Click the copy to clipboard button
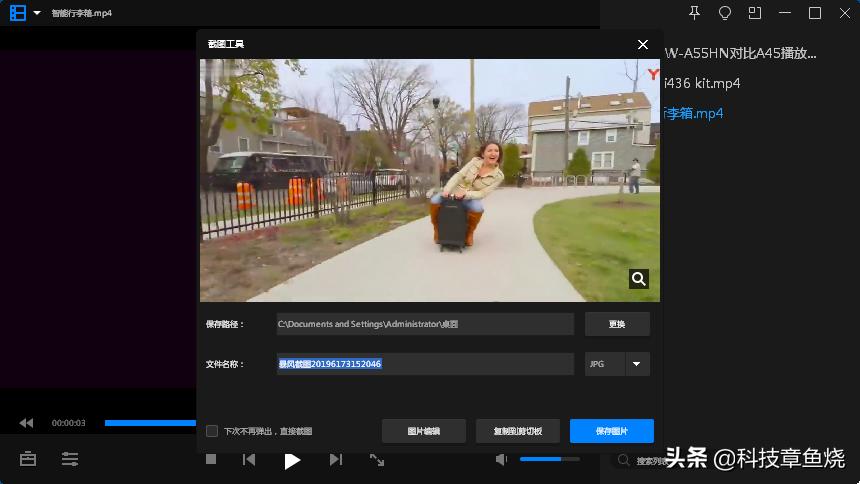The height and width of the screenshot is (484, 860). click(x=517, y=431)
